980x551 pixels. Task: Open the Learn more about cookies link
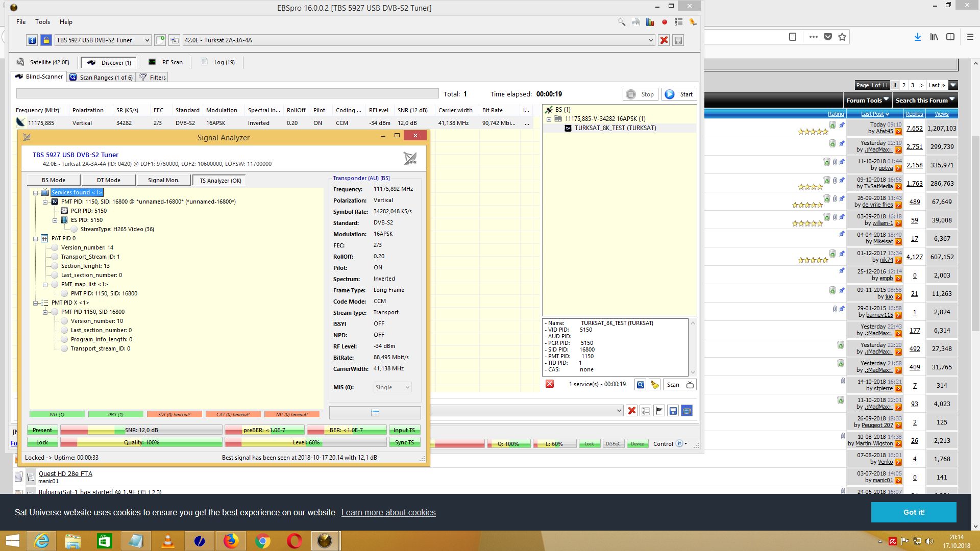[x=388, y=512]
